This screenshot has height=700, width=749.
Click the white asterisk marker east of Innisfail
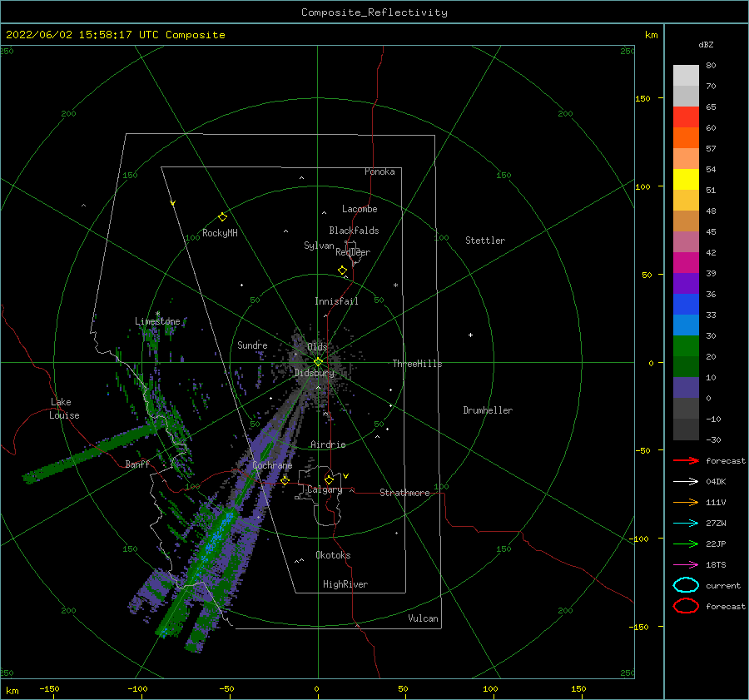[x=395, y=285]
